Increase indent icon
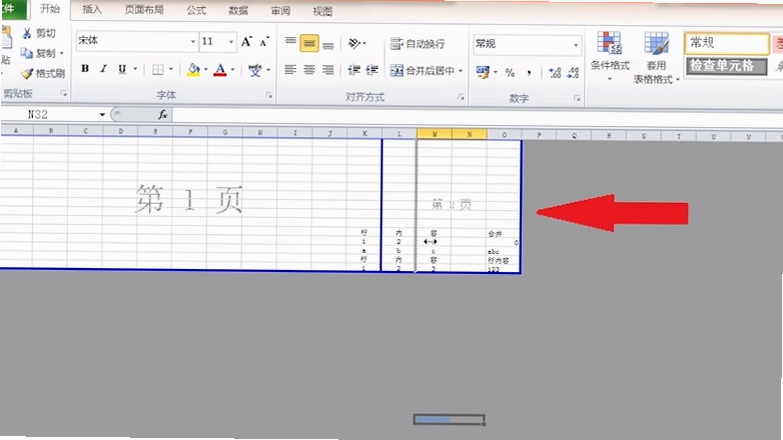Image resolution: width=783 pixels, height=440 pixels. click(372, 70)
